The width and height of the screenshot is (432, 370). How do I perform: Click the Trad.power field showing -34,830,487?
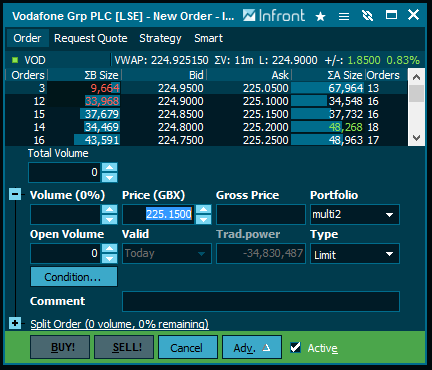click(x=261, y=254)
